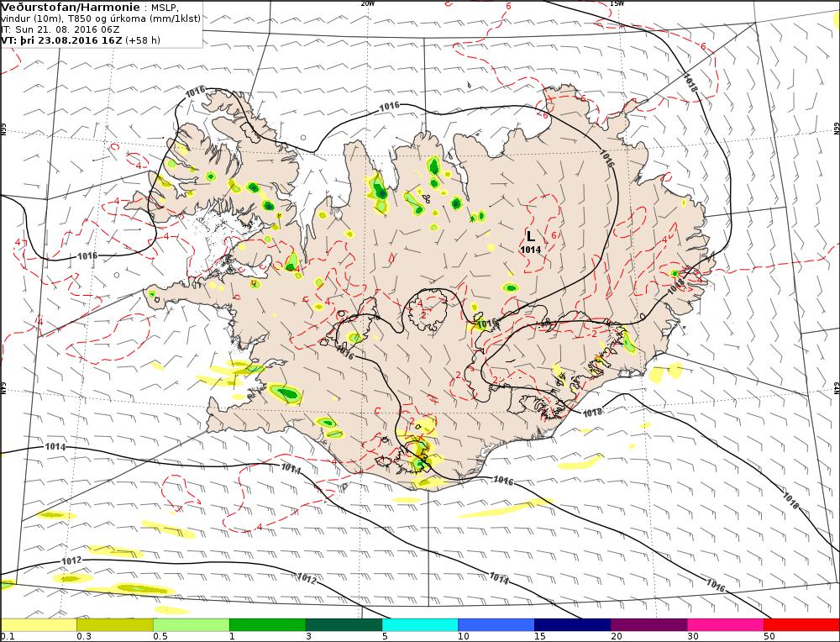The height and width of the screenshot is (642, 840).
Task: Select the '30' legend scale value
Action: point(693,637)
